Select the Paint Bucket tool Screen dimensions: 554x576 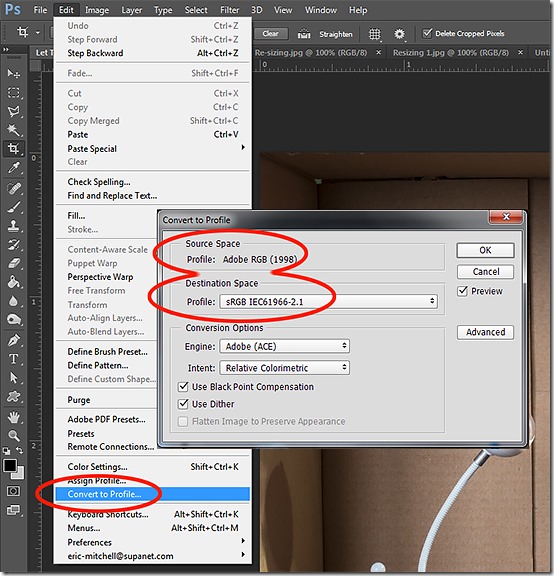click(x=14, y=282)
